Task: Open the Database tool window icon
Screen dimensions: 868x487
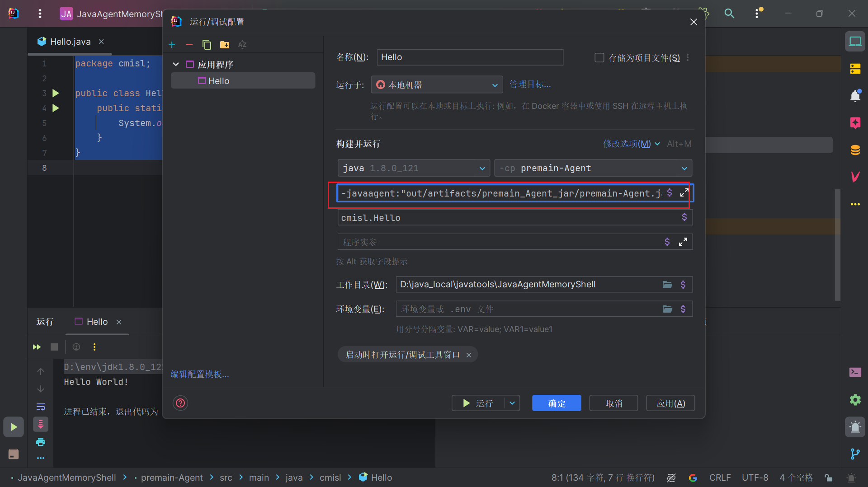Action: (x=855, y=150)
